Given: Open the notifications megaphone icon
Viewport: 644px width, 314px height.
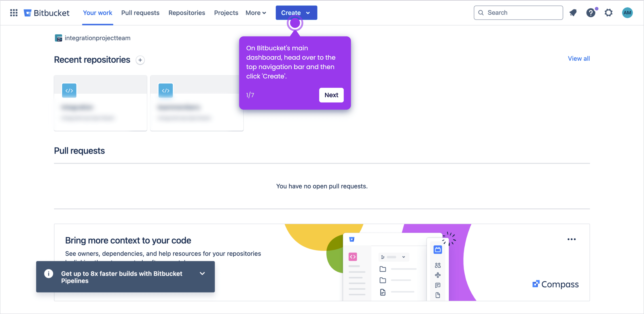Looking at the screenshot, I should click(573, 13).
